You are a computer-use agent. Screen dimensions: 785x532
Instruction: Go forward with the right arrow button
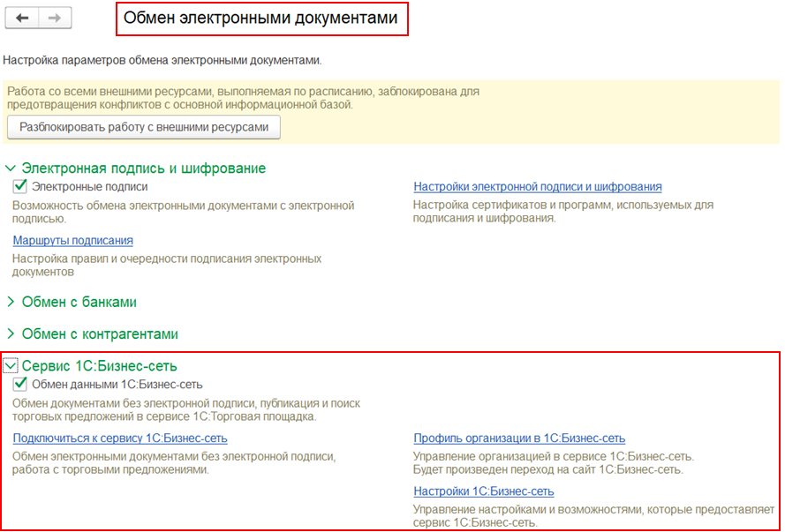click(55, 18)
